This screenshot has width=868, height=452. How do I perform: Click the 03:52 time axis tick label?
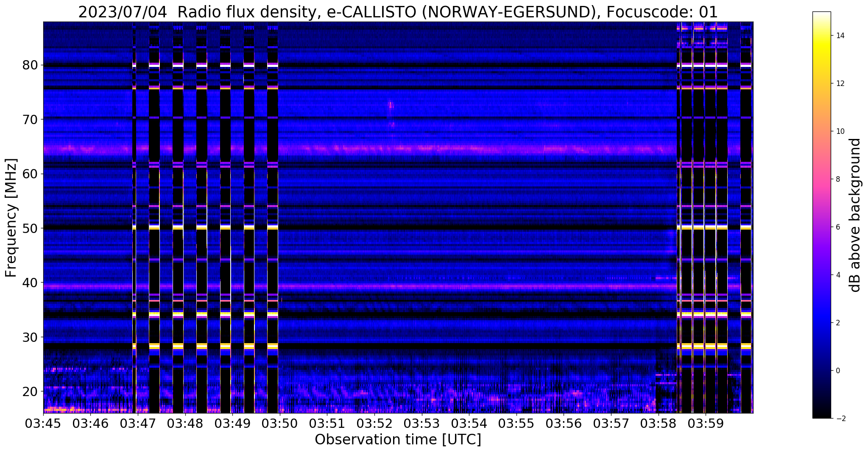point(374,423)
